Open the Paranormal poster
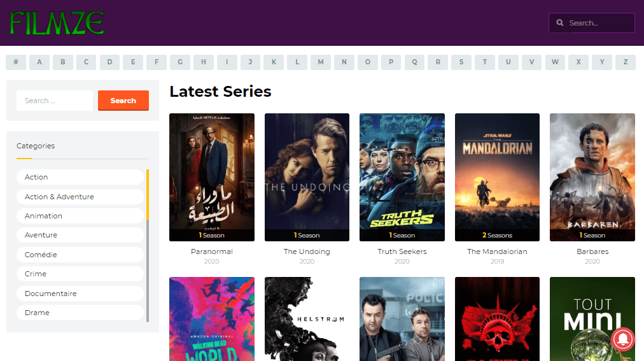This screenshot has width=644, height=361. [x=212, y=177]
